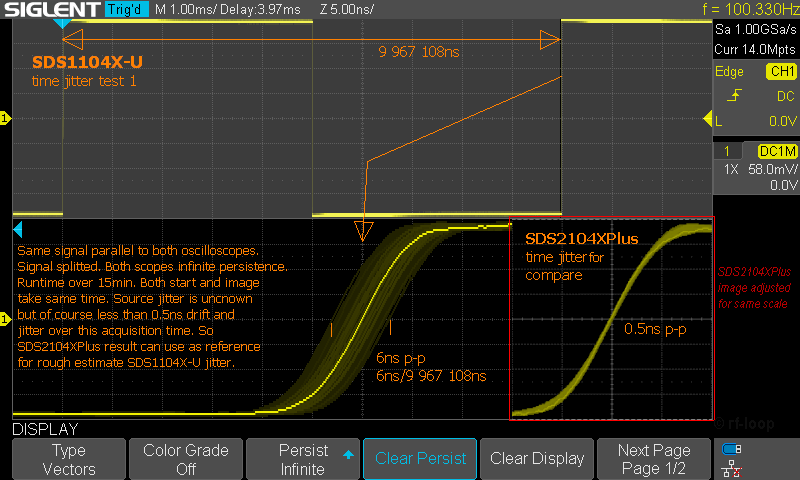The image size is (800, 480).
Task: Click the trigger level 0.0V value
Action: coord(783,121)
